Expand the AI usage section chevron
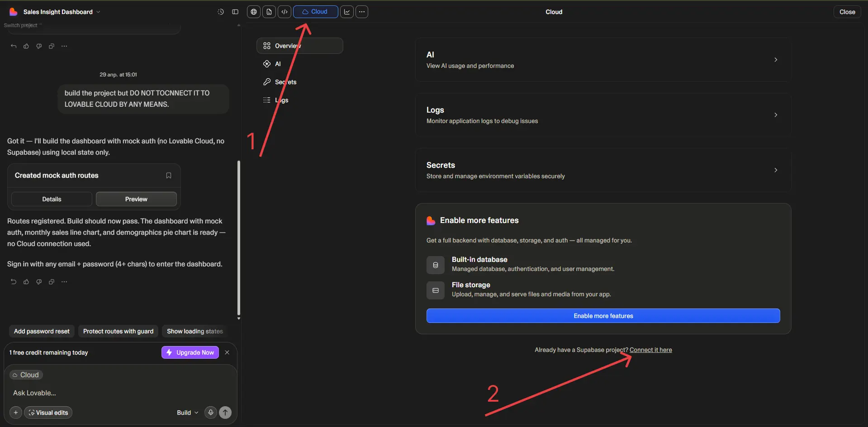Screen dimensions: 868x427 [x=776, y=59]
